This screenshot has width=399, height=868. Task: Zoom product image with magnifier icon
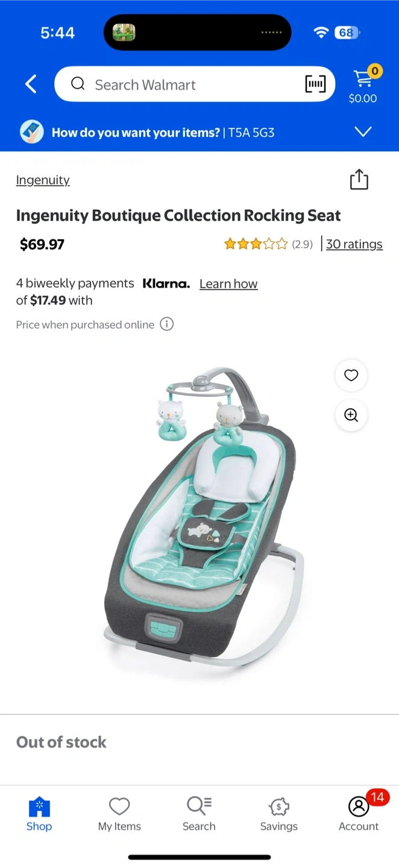(351, 415)
